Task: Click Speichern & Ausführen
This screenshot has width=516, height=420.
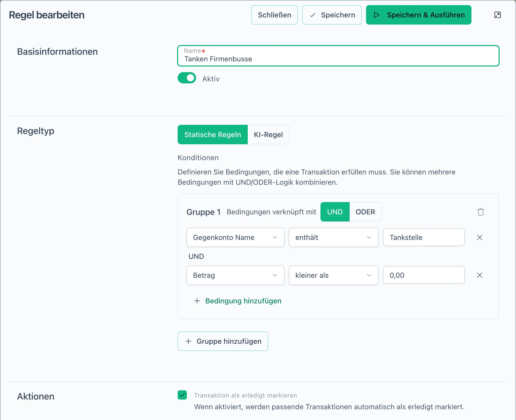Action: point(418,15)
